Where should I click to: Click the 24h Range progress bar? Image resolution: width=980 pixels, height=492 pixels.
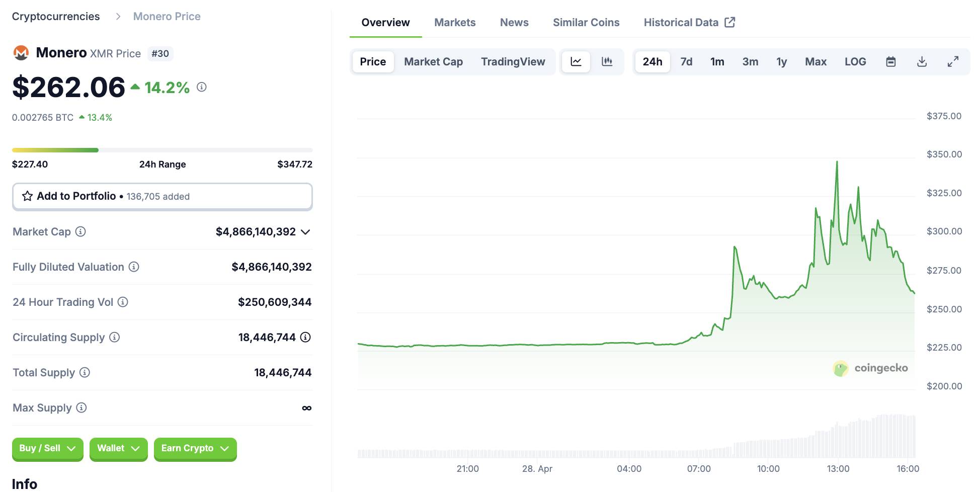162,150
